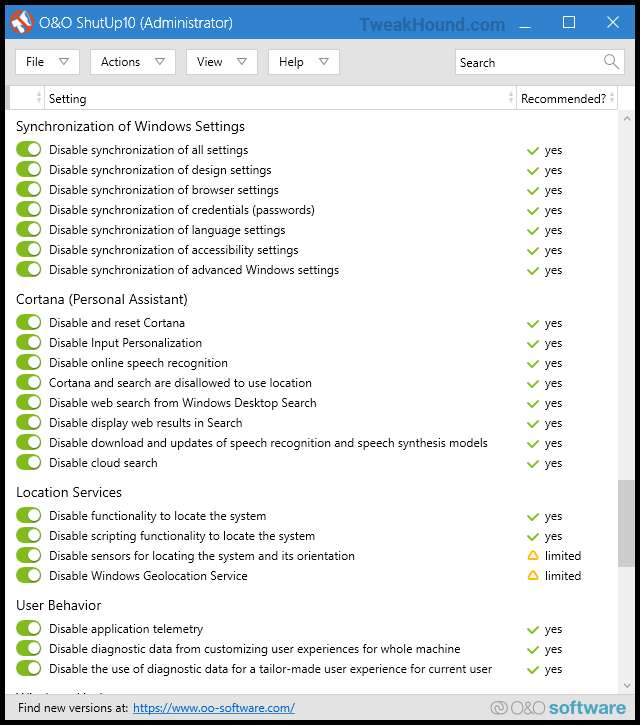Click 'limited' label for Disable Windows Geolocation Service
The width and height of the screenshot is (640, 725).
point(563,576)
